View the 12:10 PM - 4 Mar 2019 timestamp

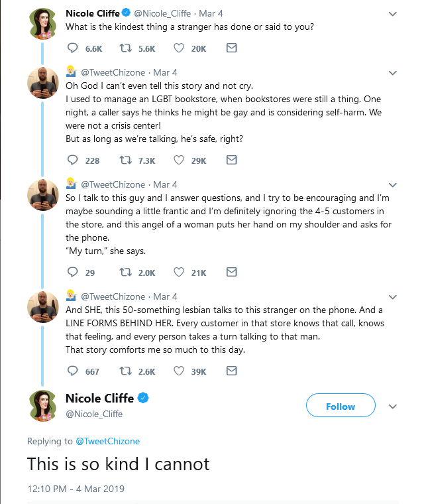(76, 489)
